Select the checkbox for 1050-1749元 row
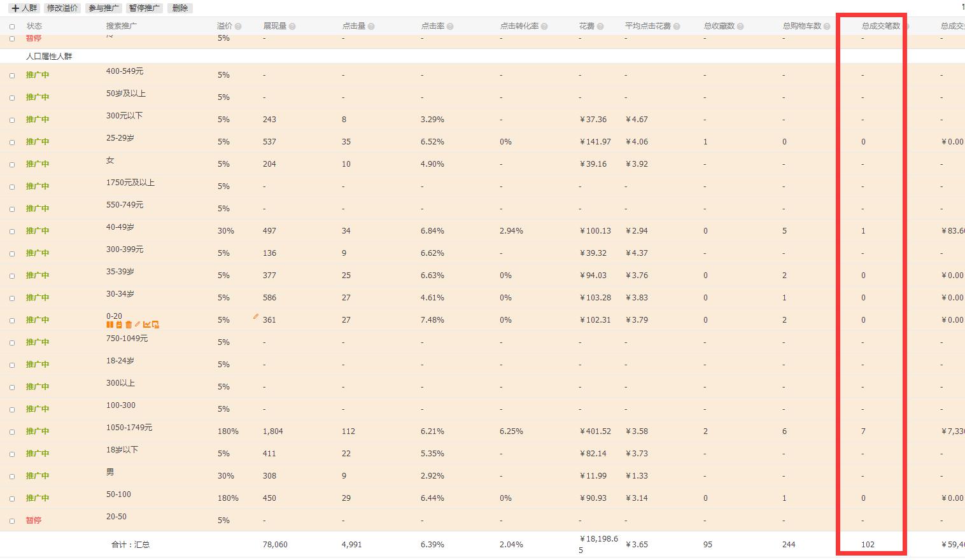Image resolution: width=965 pixels, height=560 pixels. [x=12, y=431]
